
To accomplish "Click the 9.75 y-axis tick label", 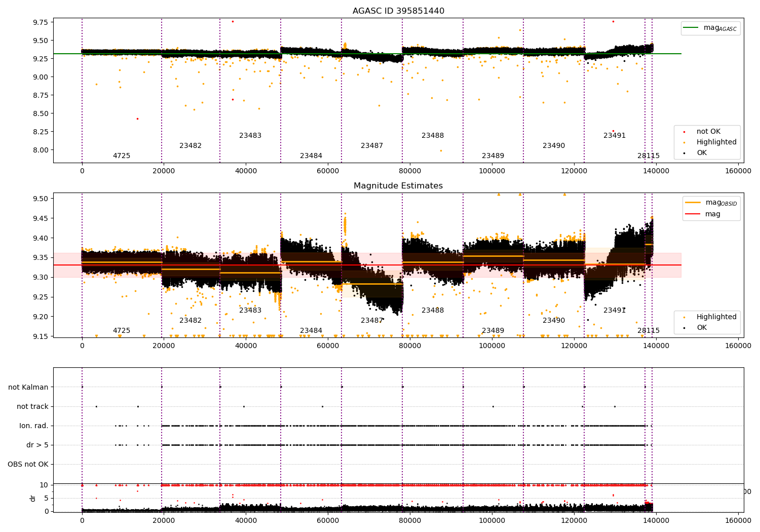I will coord(40,22).
